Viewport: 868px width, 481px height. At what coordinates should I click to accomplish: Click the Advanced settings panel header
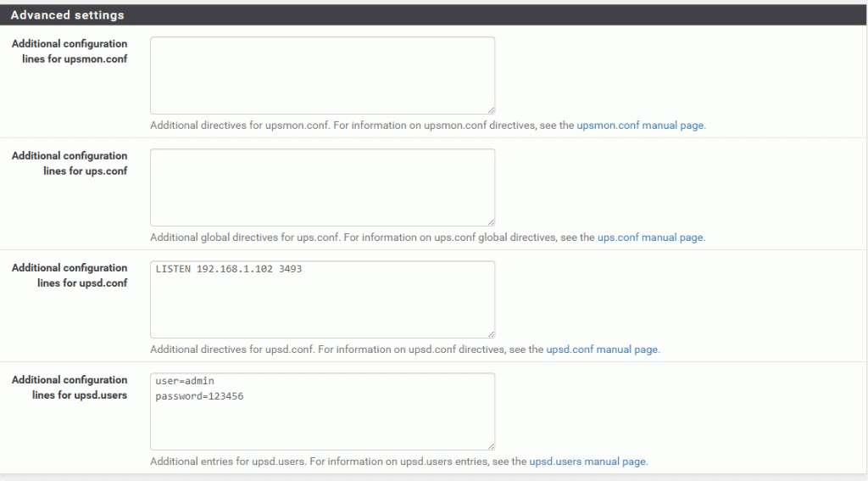[433, 15]
